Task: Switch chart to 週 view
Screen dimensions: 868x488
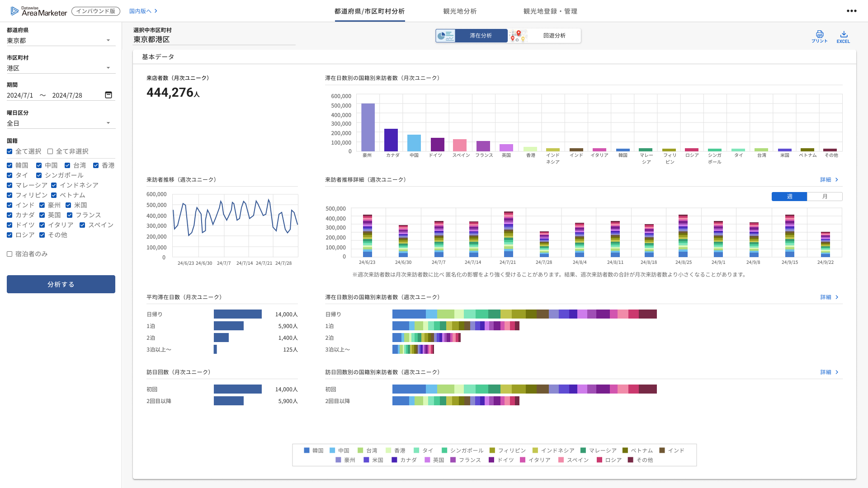Action: pos(789,197)
